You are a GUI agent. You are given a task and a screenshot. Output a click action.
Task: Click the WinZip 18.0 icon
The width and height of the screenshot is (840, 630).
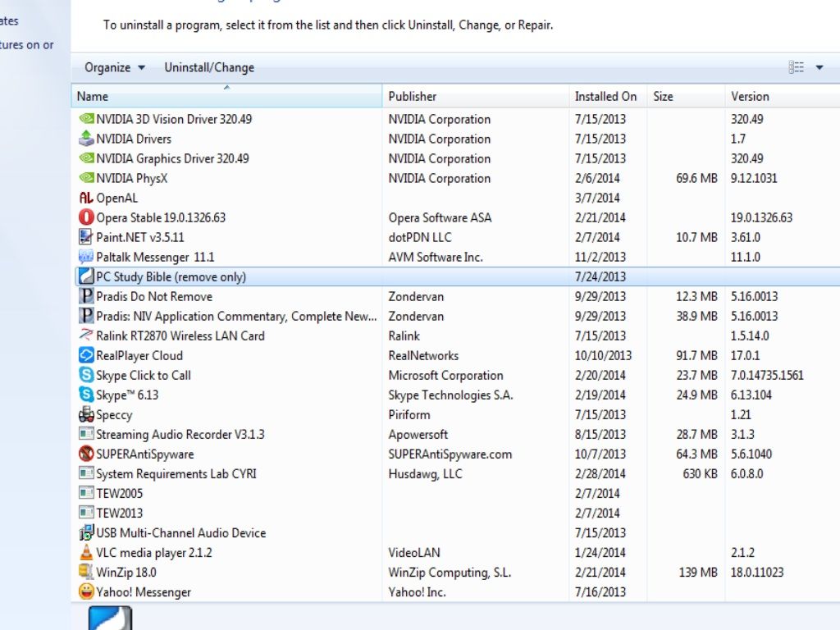point(86,573)
